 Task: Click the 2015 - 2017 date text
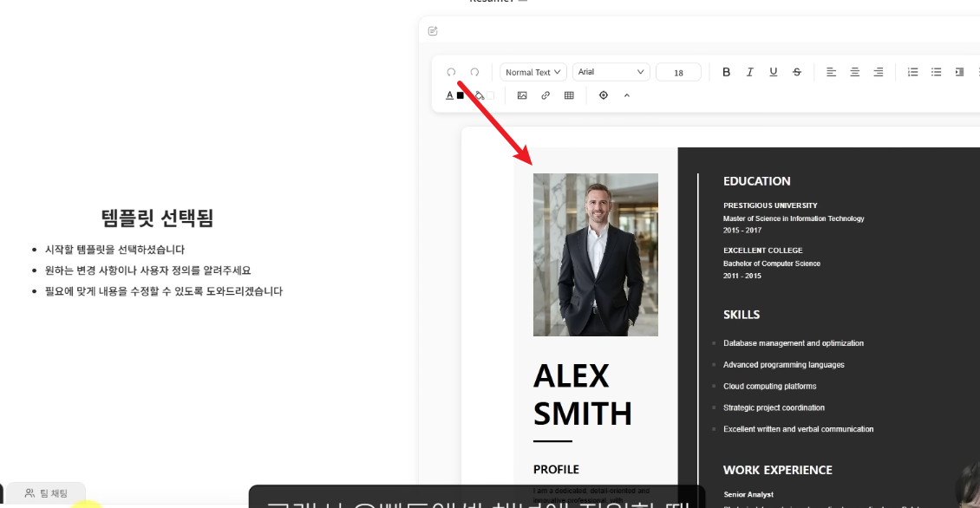(742, 231)
